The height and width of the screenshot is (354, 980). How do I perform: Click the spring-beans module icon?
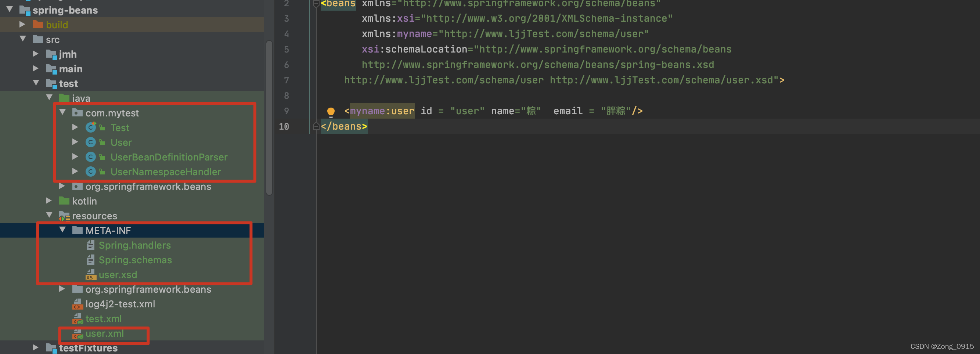[25, 10]
